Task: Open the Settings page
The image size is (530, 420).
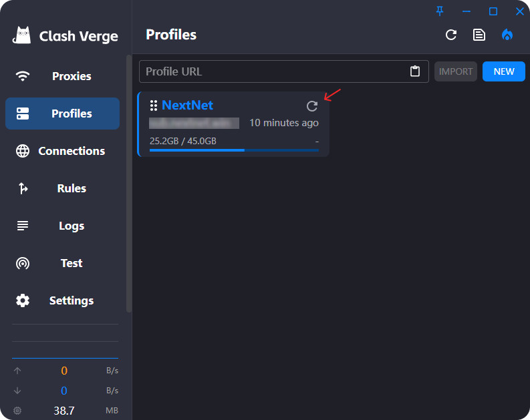Action: 62,300
